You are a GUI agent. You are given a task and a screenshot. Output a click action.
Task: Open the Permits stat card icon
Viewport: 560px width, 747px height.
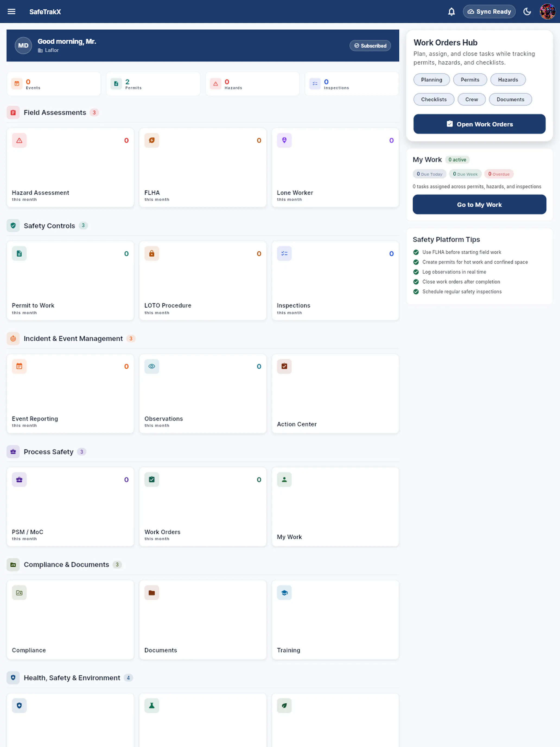pos(116,84)
